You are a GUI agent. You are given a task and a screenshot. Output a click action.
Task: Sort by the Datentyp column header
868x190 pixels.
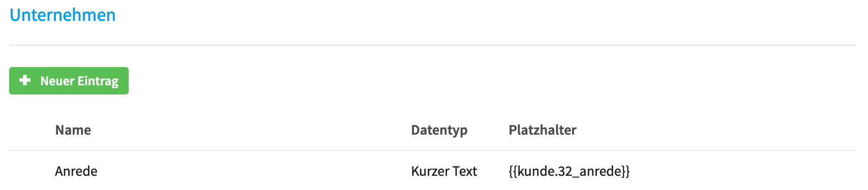click(439, 130)
